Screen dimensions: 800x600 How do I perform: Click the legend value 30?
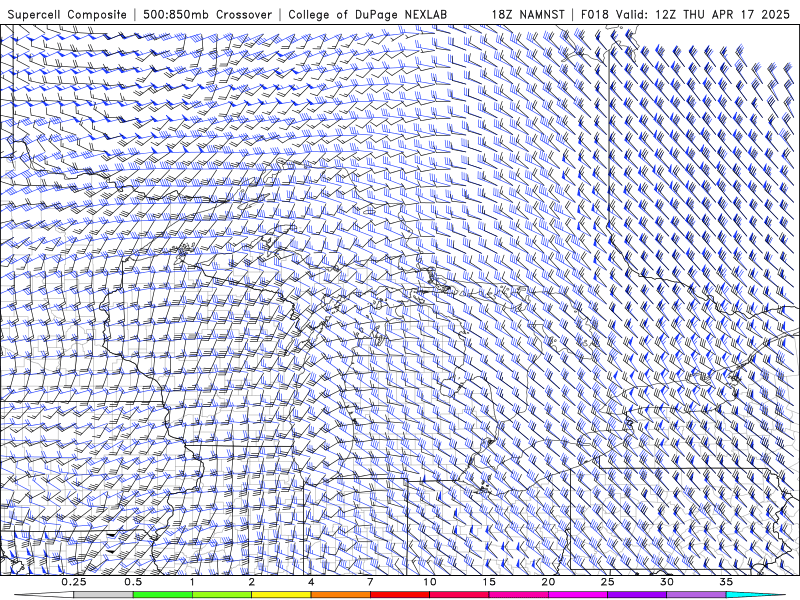tap(667, 582)
